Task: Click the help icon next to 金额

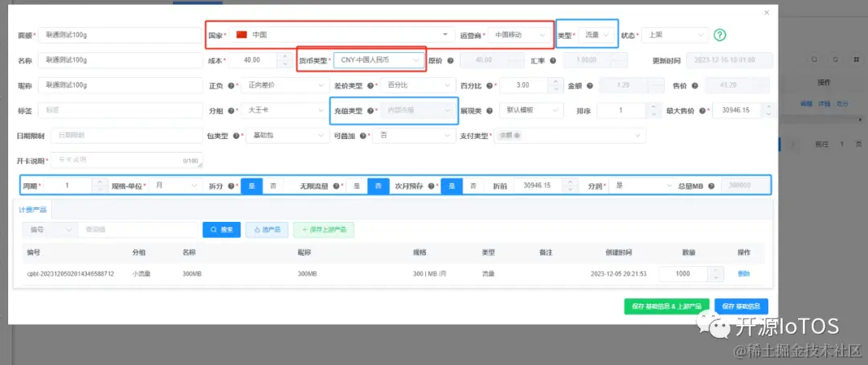Action: [590, 85]
